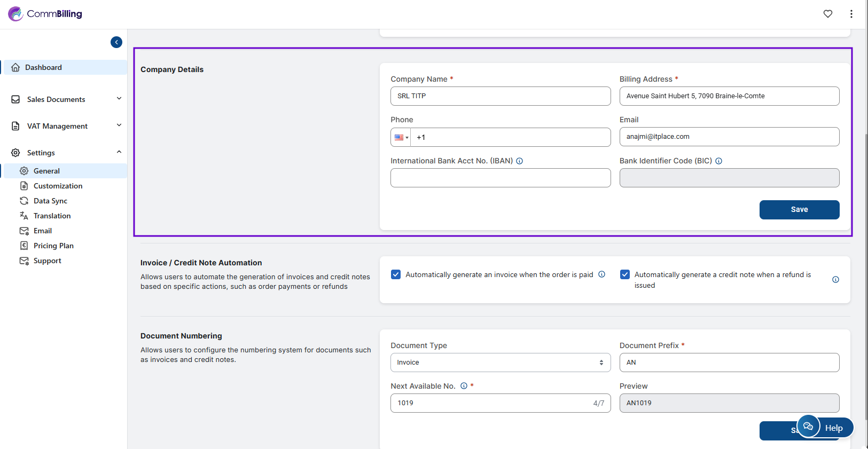Open the three-dot more options menu
Image resolution: width=868 pixels, height=449 pixels.
(x=851, y=14)
